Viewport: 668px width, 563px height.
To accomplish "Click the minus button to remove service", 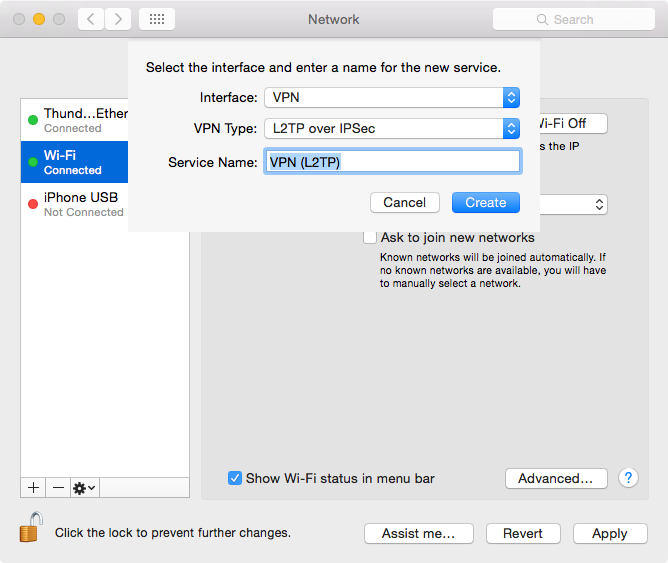I will (58, 487).
